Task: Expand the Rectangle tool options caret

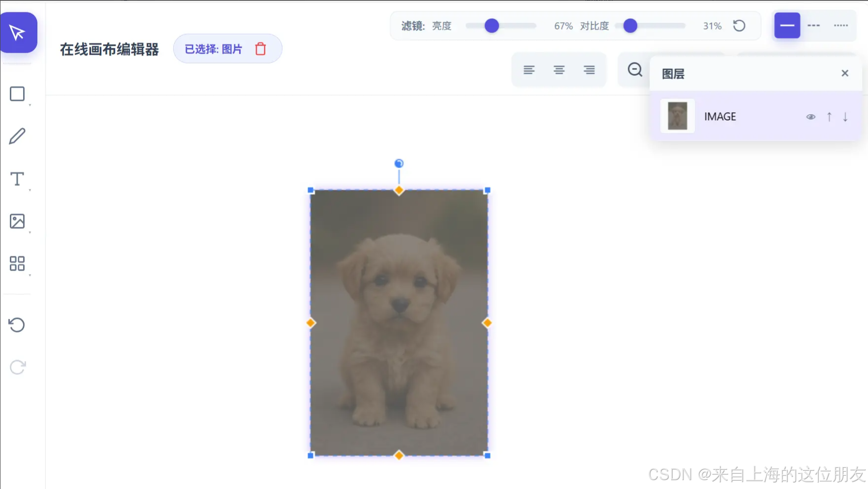Action: [30, 104]
